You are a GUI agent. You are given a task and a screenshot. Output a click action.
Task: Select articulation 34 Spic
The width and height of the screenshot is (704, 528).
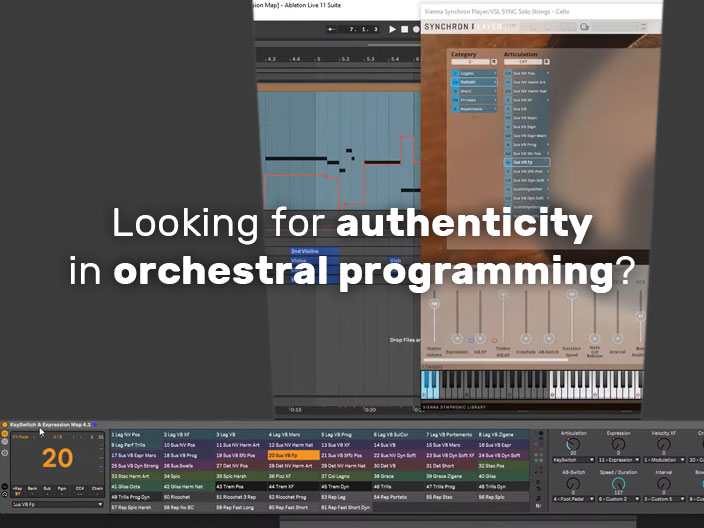point(189,476)
